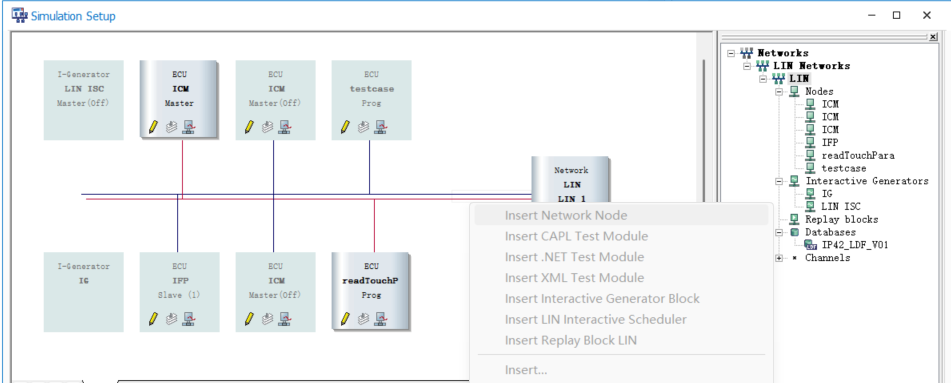Screen dimensions: 951x383
Task: Click the monitor icon on testcase ECU
Action: click(380, 126)
